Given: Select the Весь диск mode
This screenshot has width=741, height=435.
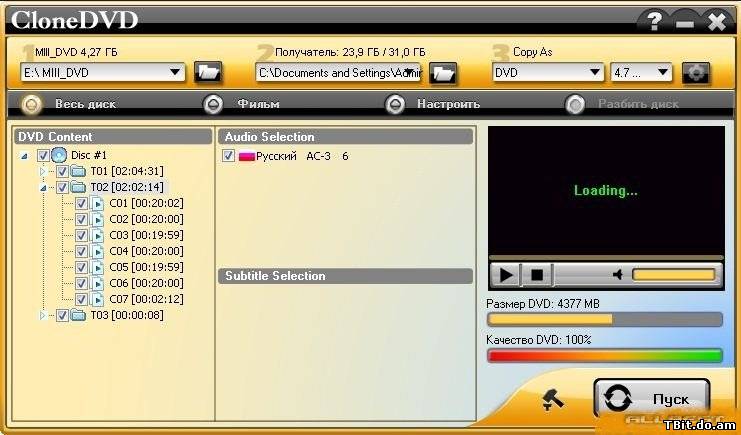Looking at the screenshot, I should 32,104.
